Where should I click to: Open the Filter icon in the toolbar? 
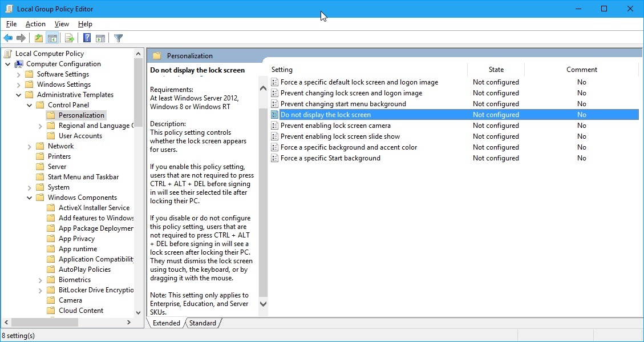pos(118,38)
